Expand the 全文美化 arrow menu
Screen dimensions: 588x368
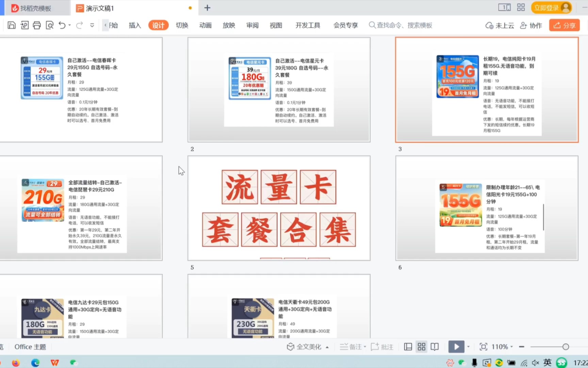[327, 347]
